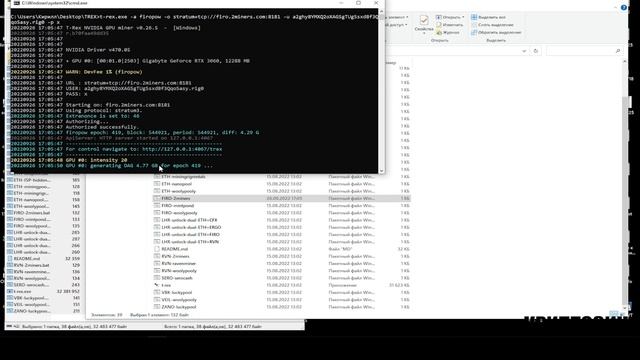Click the status bar text showing 39 elements
The image size is (640, 360).
click(107, 315)
